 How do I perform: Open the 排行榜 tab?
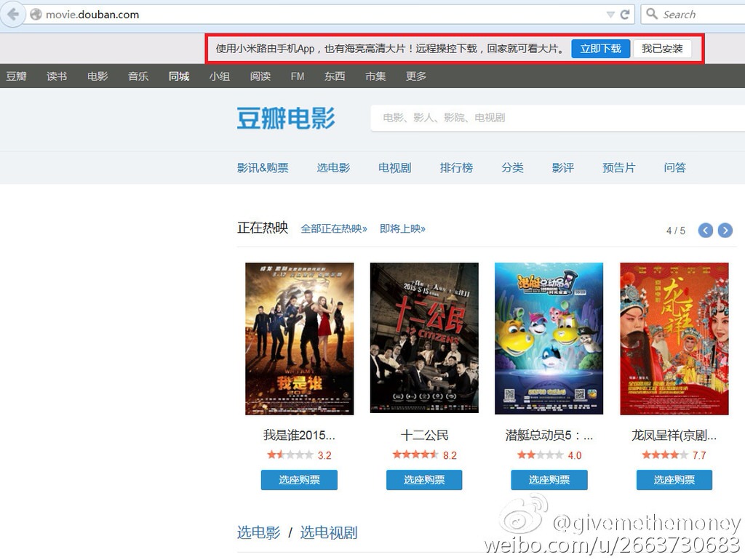pyautogui.click(x=456, y=168)
